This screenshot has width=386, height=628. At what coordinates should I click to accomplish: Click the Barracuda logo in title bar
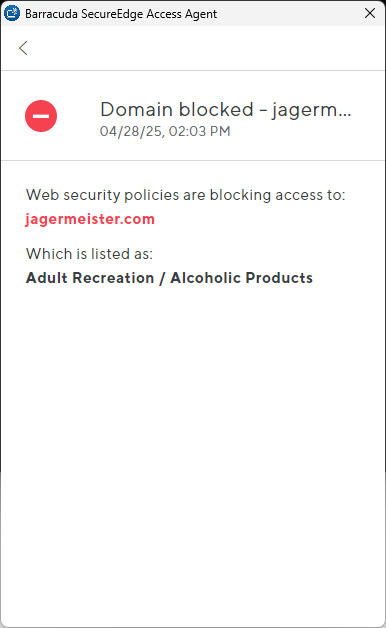pos(12,13)
